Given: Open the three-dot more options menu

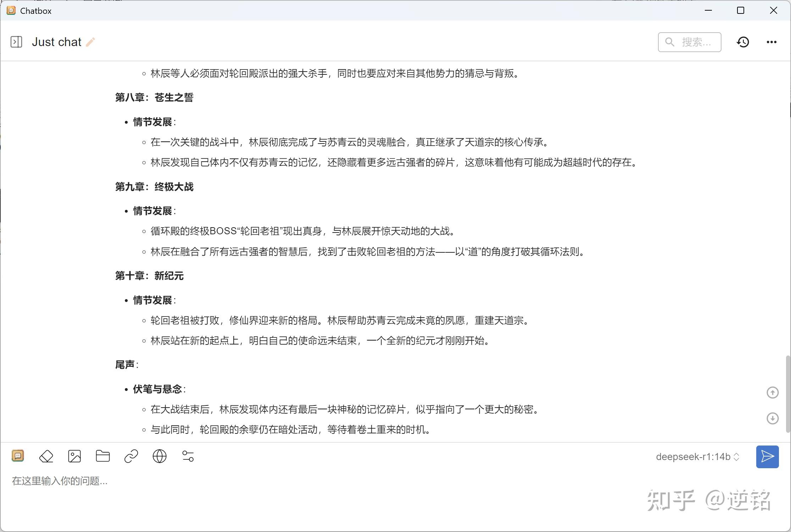Looking at the screenshot, I should pyautogui.click(x=771, y=42).
